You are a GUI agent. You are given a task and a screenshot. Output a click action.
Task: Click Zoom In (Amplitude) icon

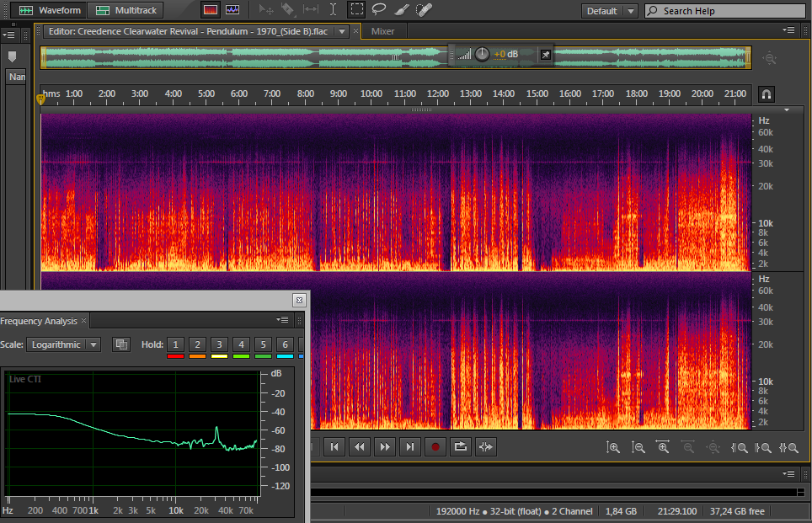613,447
